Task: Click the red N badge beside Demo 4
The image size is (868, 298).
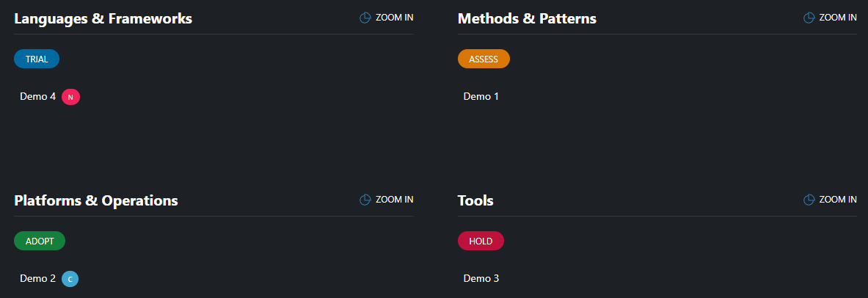Action: [x=70, y=96]
